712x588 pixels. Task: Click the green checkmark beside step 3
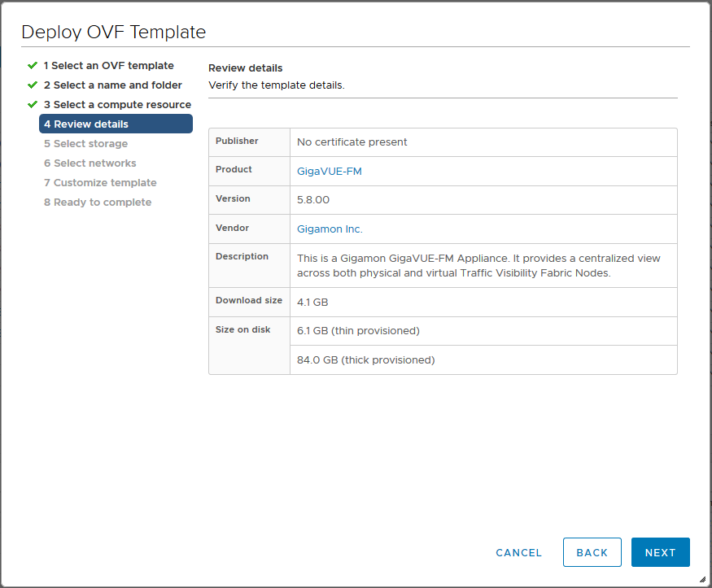(x=33, y=104)
